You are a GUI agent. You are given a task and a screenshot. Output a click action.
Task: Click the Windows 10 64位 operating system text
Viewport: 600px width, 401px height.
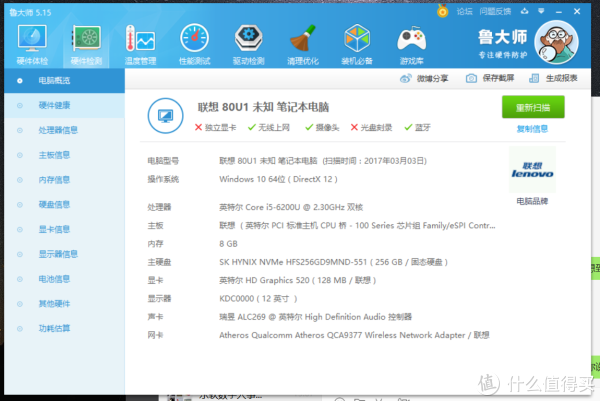click(x=278, y=179)
